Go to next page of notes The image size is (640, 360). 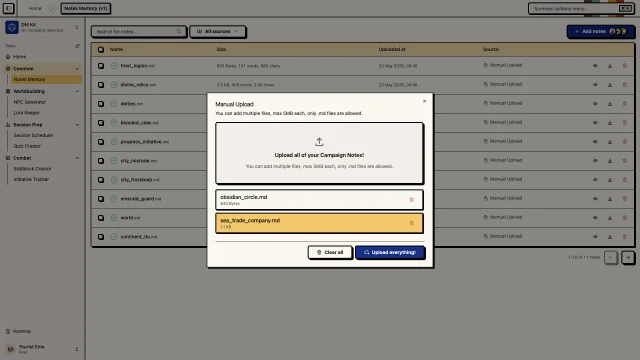click(x=628, y=258)
